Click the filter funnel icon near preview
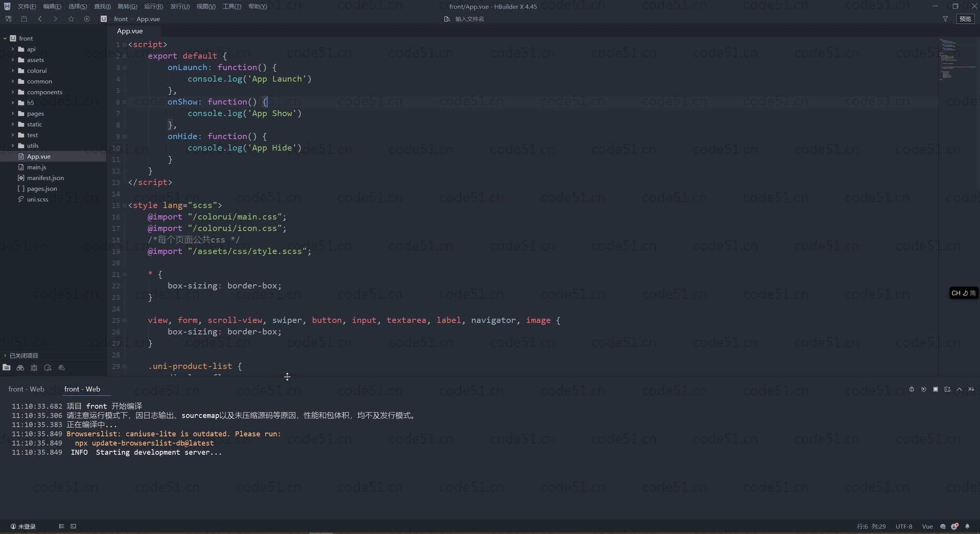 point(945,19)
